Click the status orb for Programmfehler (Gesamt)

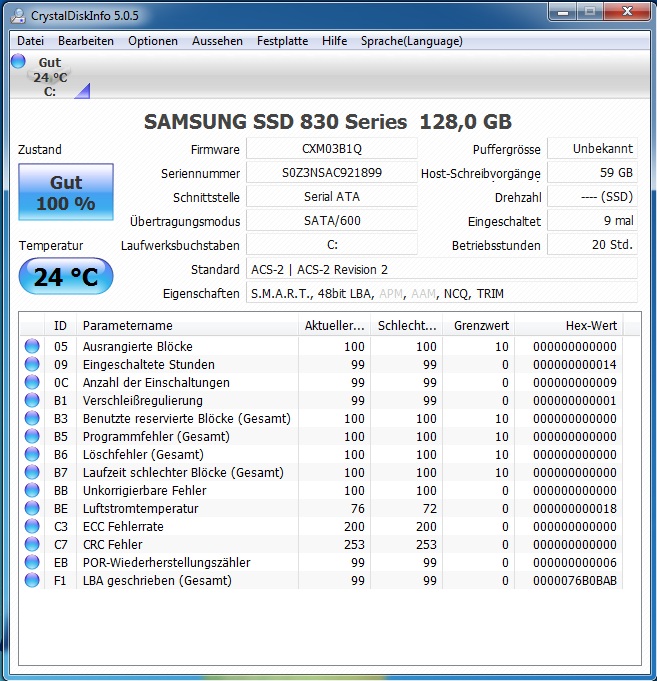[x=32, y=436]
